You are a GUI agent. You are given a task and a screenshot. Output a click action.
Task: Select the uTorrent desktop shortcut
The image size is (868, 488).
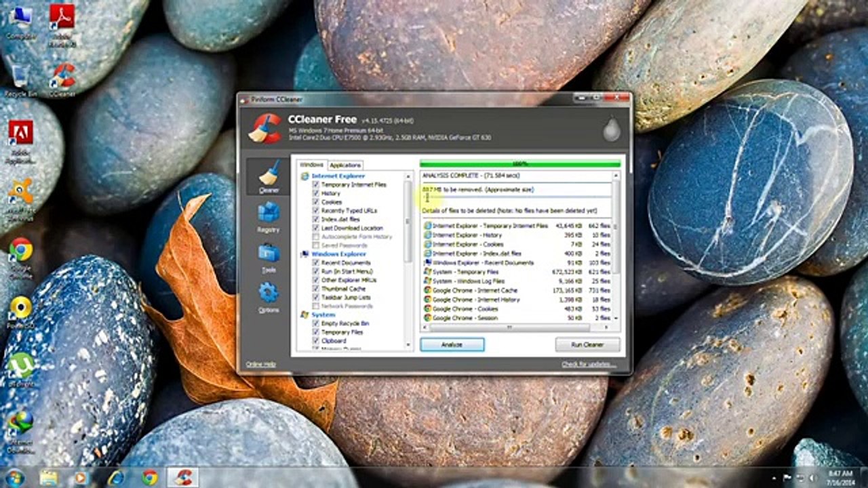[x=20, y=371]
